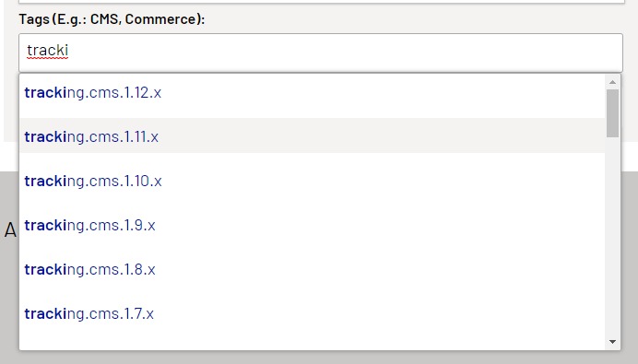
Task: Click the .cms.1.10.x suffix text of third suggestion
Action: click(x=124, y=181)
